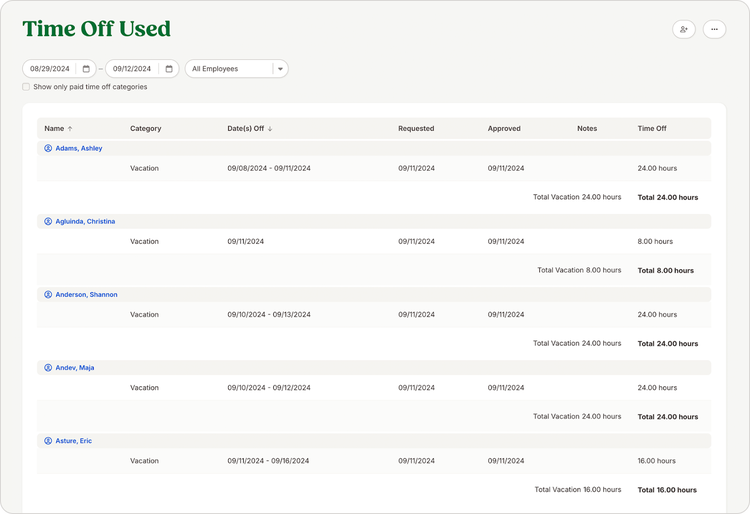Screen dimensions: 750x514
Task: Sort by the Date(s) Off column header
Action: click(245, 129)
